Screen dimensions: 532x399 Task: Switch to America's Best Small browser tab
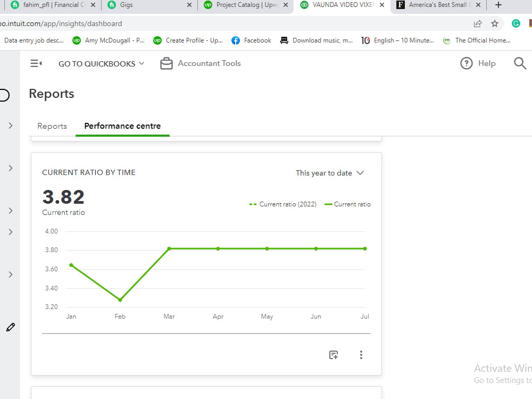tap(438, 5)
